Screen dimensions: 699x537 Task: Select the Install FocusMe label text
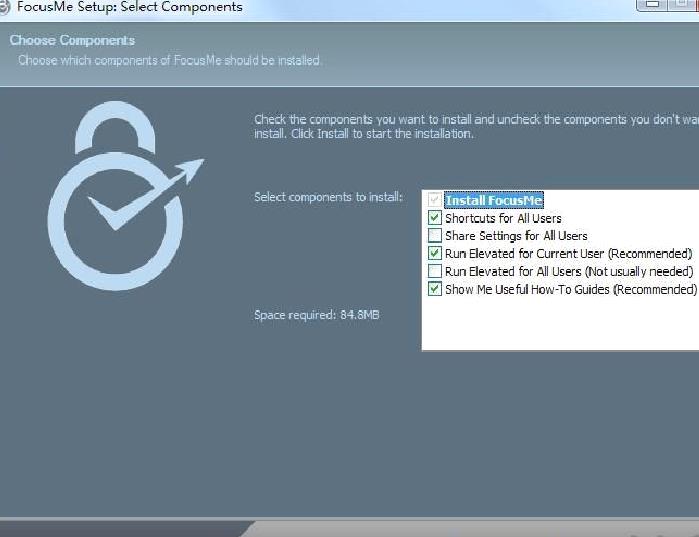click(x=494, y=201)
